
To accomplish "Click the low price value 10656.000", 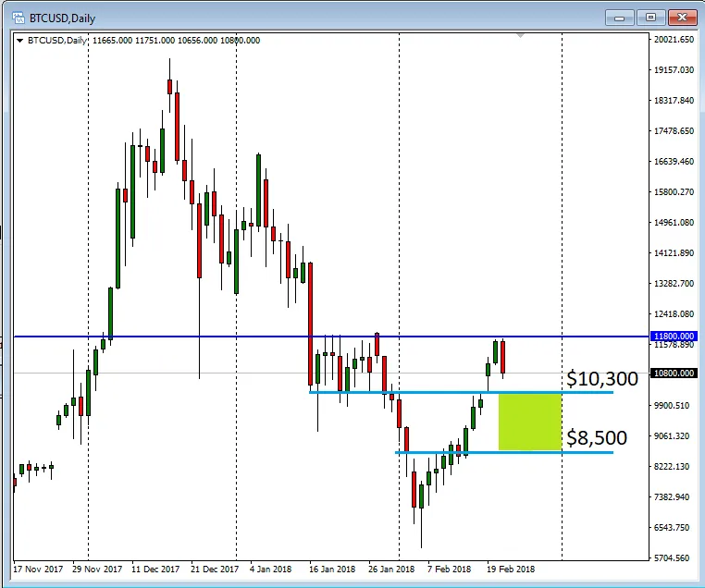I will point(197,41).
